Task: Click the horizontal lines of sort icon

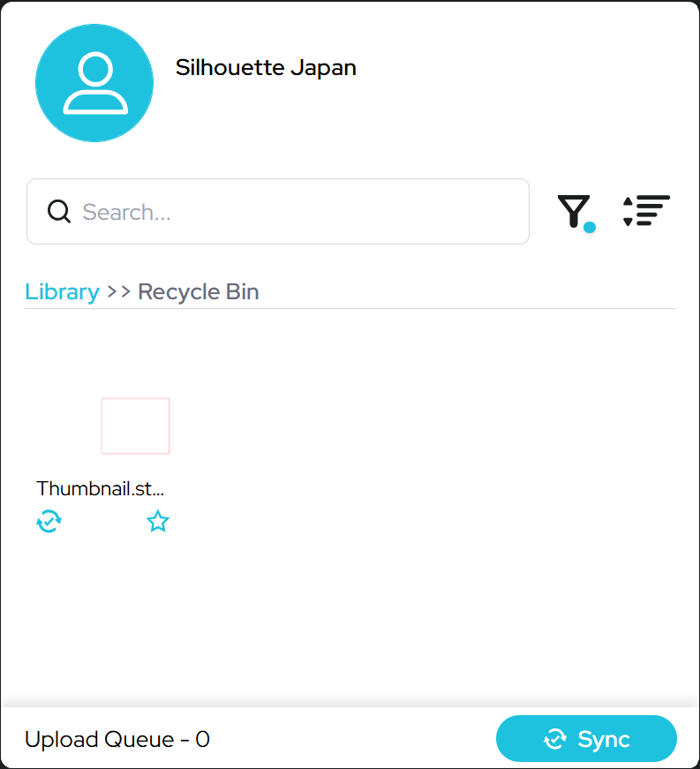Action: point(653,210)
